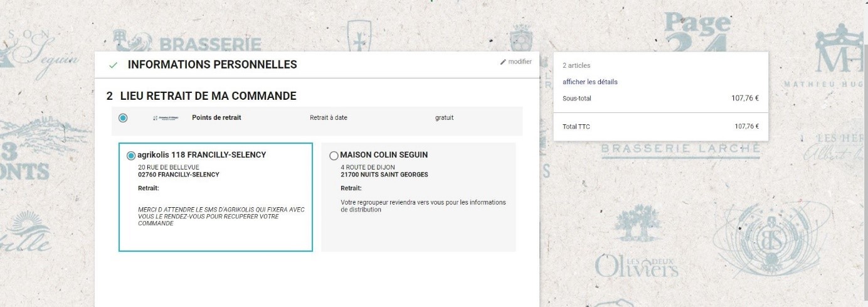The image size is (868, 307).
Task: Click the Total TTC amount row
Action: coord(661,126)
